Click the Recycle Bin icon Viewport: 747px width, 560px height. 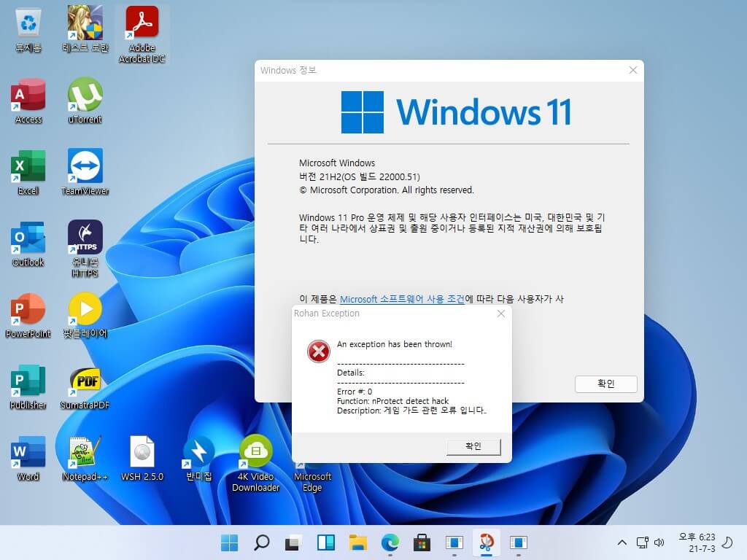click(28, 29)
